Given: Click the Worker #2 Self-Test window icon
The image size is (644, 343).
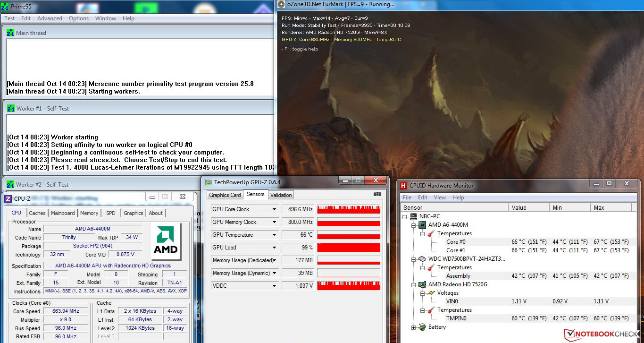Looking at the screenshot, I should pos(10,184).
